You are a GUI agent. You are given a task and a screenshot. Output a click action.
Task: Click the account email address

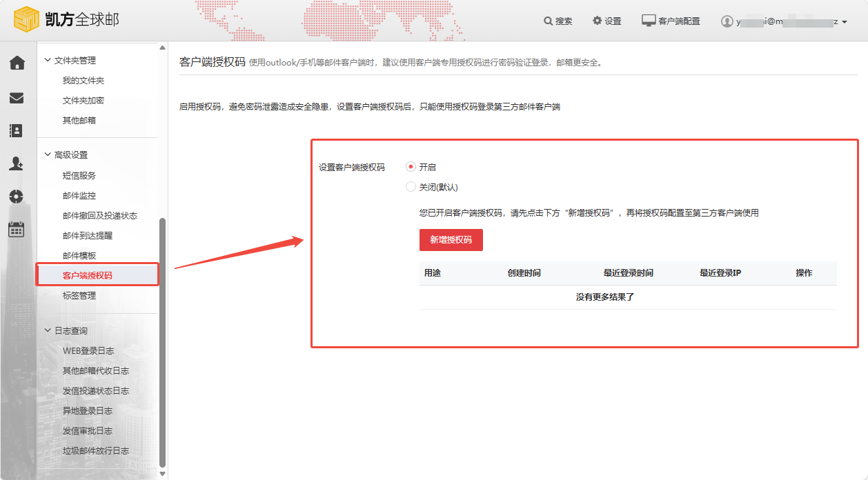point(787,22)
